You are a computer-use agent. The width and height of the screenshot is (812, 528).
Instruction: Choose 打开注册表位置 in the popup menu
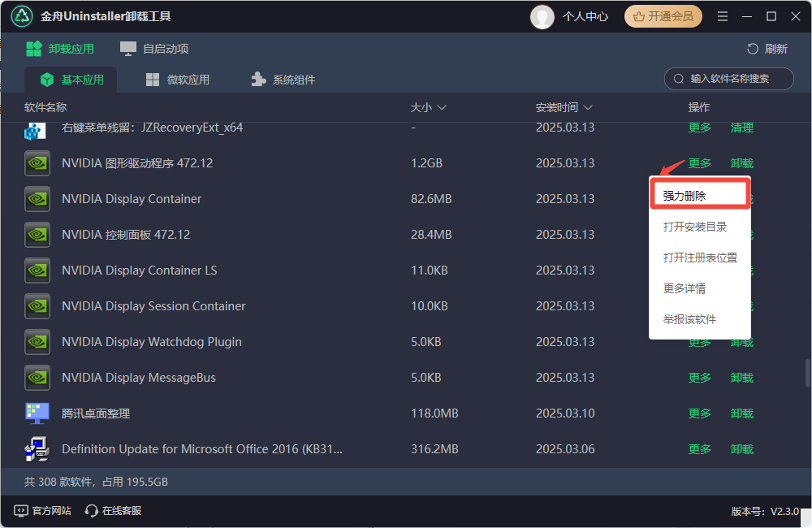(x=699, y=258)
